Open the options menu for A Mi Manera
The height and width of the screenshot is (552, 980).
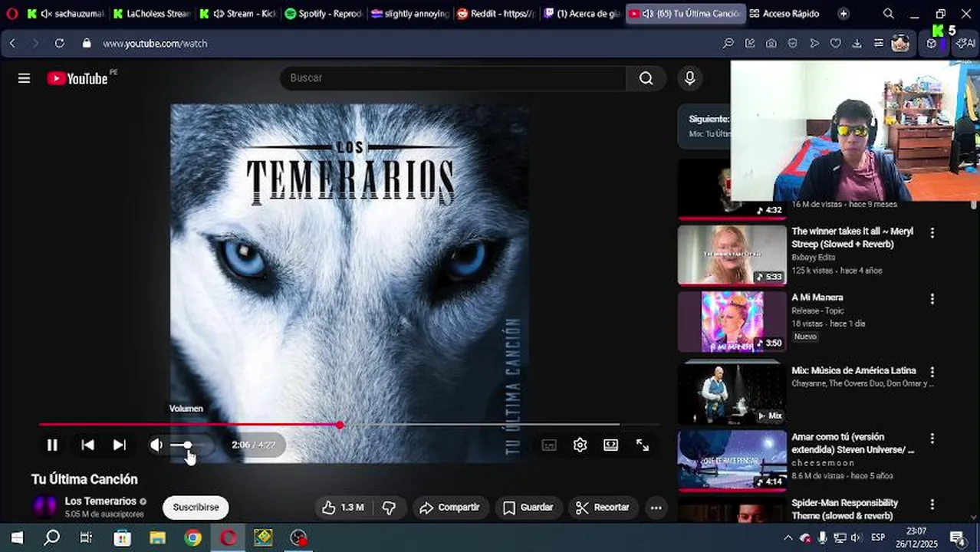pos(932,298)
